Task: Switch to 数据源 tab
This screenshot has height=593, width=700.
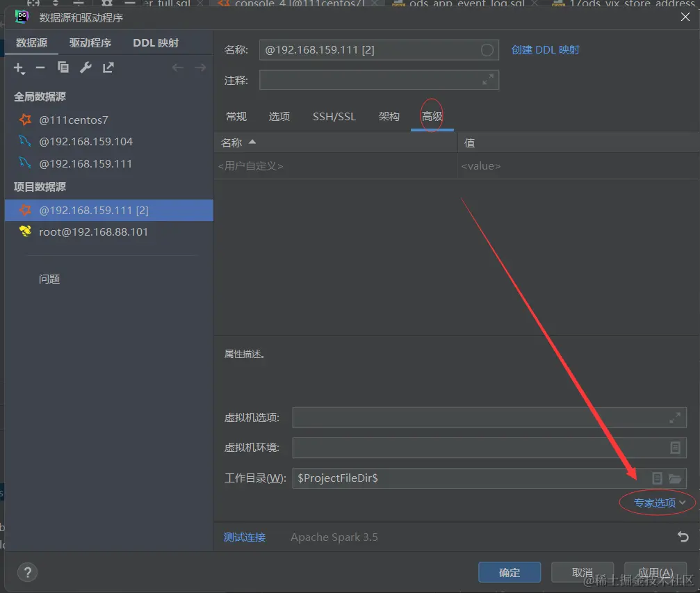Action: point(31,43)
